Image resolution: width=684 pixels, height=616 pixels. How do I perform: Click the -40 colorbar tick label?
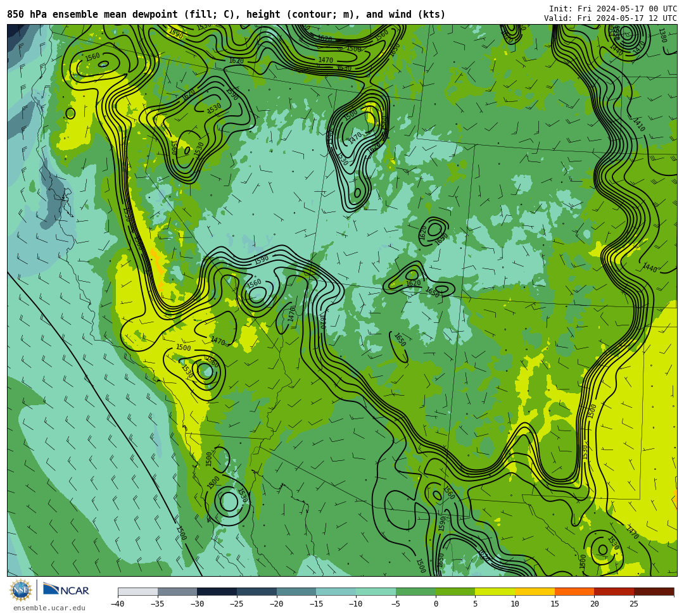point(117,604)
